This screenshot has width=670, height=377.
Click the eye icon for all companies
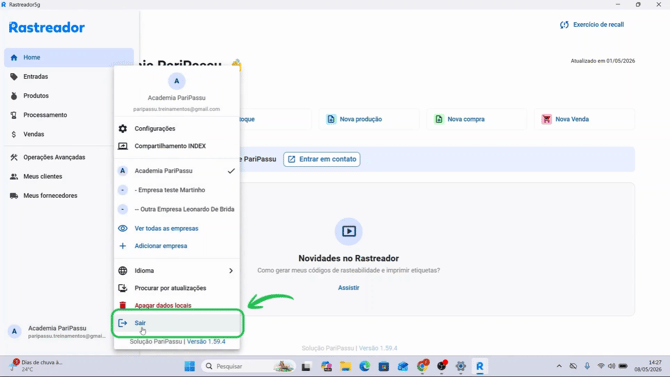coord(123,229)
